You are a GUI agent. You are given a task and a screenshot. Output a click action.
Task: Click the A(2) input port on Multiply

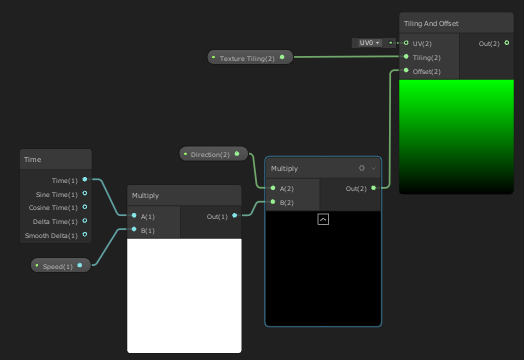(273, 188)
